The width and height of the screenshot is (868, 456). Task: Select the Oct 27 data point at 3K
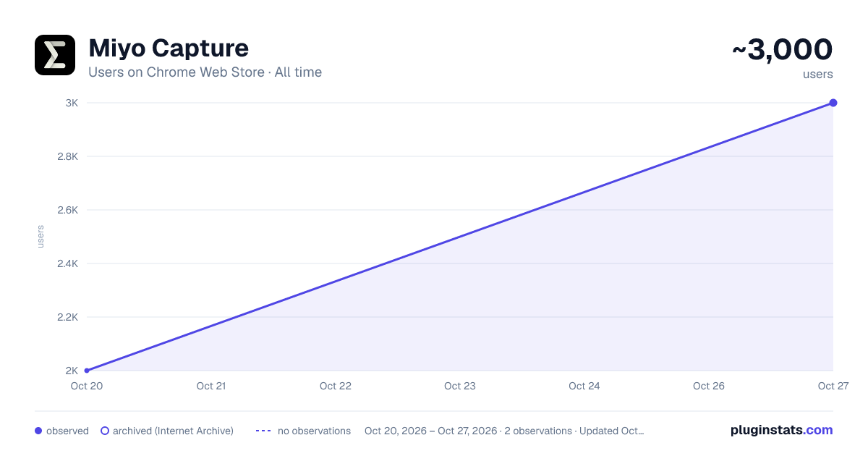(x=833, y=103)
